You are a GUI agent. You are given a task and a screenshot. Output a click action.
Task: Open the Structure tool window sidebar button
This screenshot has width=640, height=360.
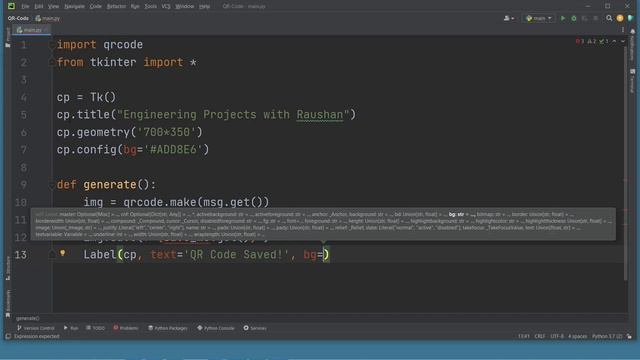[x=8, y=268]
